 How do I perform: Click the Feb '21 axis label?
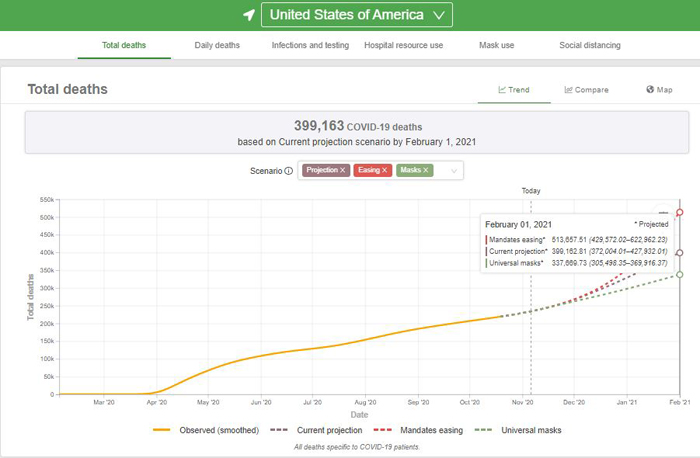point(679,402)
